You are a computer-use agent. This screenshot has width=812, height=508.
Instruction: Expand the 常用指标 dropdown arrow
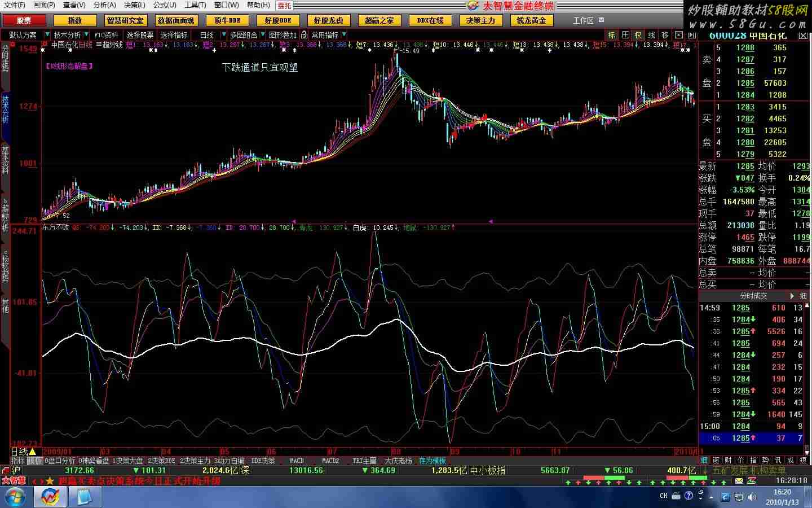click(343, 35)
